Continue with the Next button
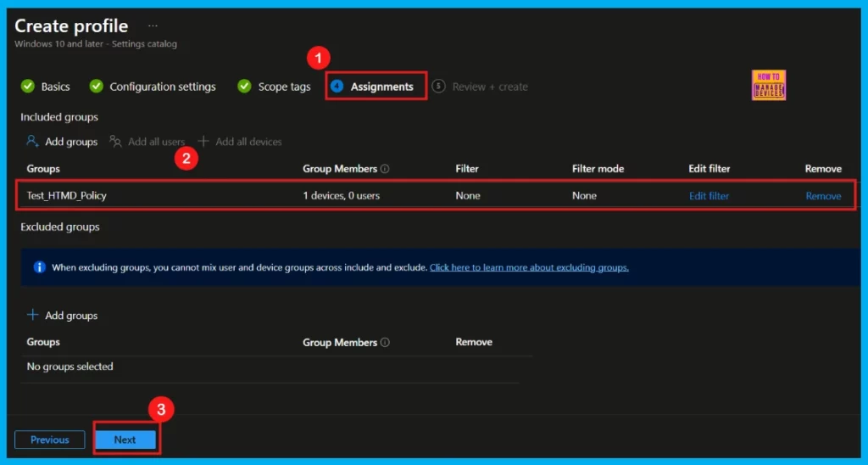868x465 pixels. point(125,440)
